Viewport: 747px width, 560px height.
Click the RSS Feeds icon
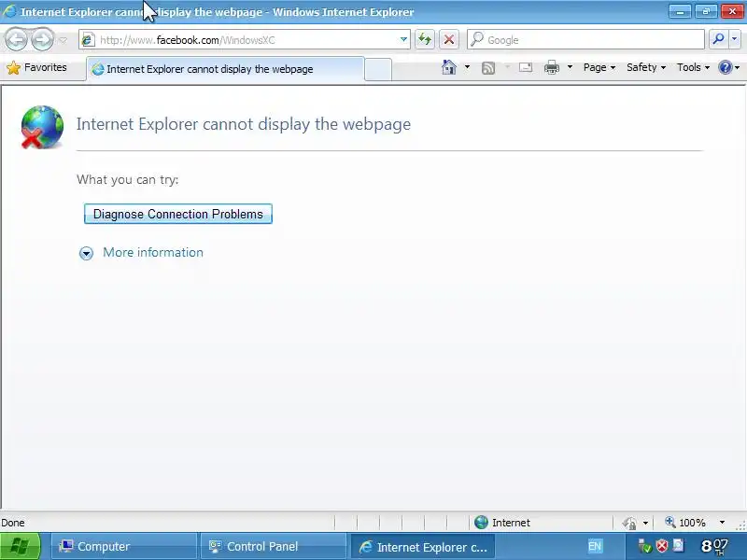488,68
